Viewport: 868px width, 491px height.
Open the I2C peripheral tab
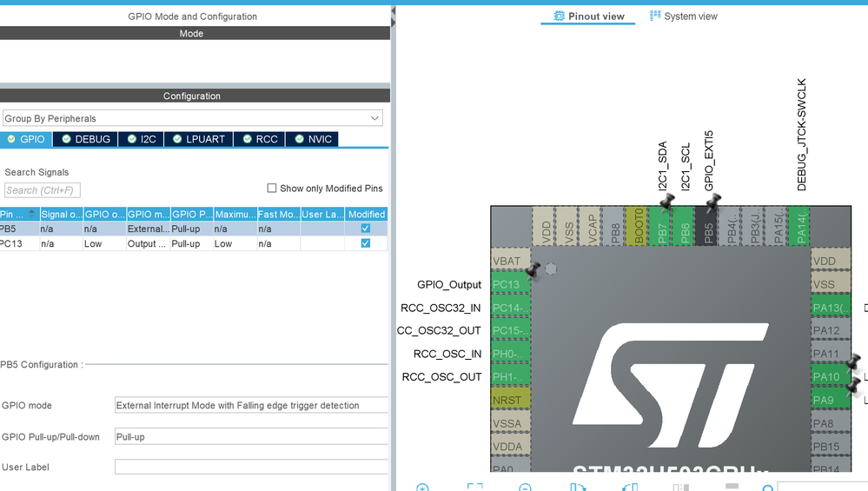tap(141, 139)
